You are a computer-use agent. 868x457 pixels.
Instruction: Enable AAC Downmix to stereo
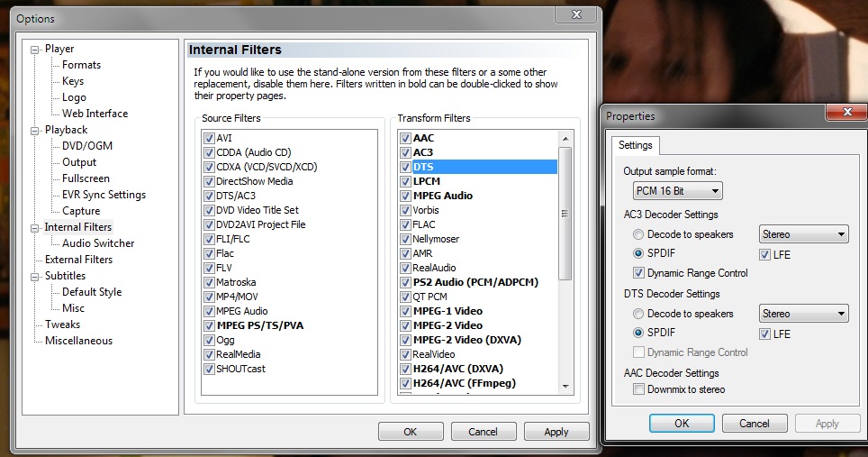(x=638, y=389)
